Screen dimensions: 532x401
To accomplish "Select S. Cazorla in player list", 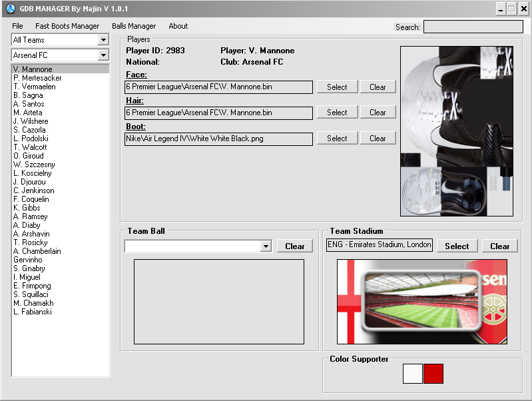I will click(x=61, y=130).
